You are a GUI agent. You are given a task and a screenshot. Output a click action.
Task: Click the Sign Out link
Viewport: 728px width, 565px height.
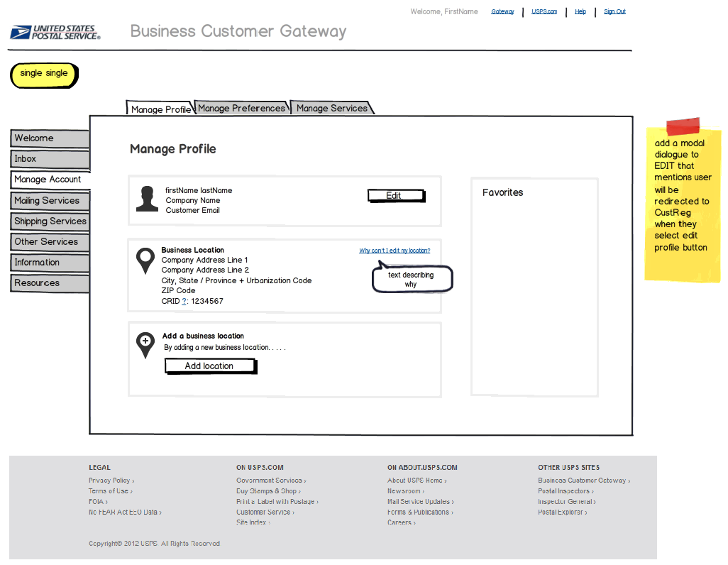point(614,11)
